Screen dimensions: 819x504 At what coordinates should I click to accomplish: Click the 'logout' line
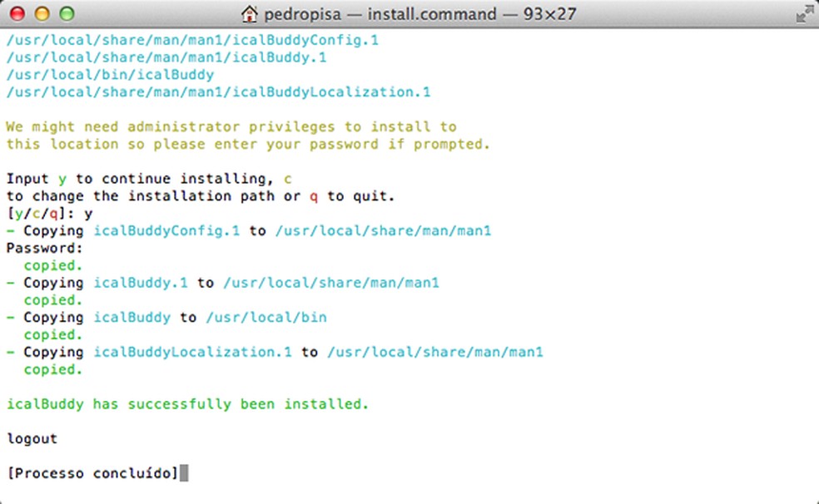pyautogui.click(x=32, y=439)
